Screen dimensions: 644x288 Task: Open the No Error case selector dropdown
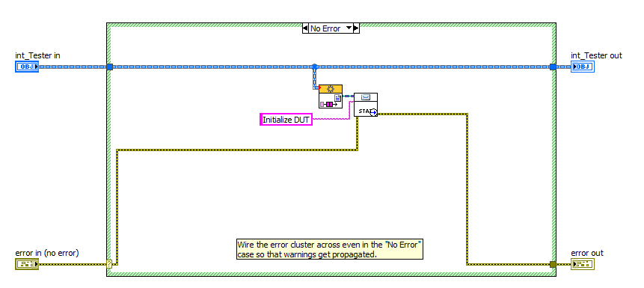(x=349, y=28)
